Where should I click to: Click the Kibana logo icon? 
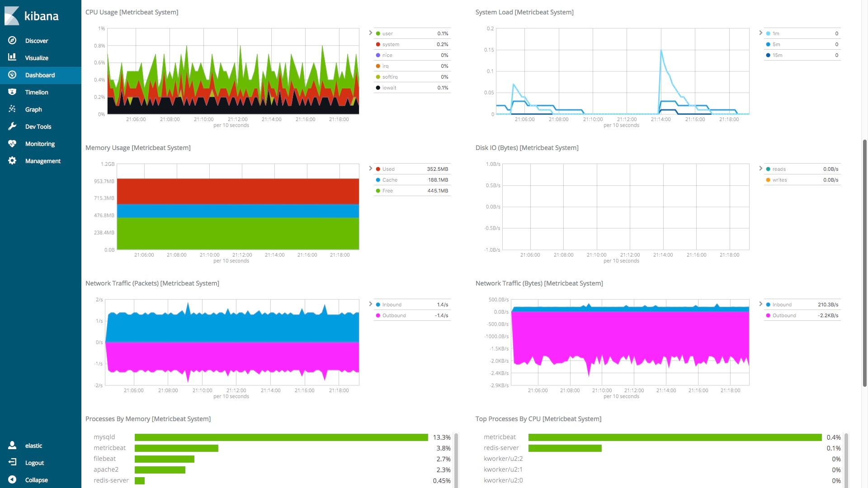(x=12, y=16)
